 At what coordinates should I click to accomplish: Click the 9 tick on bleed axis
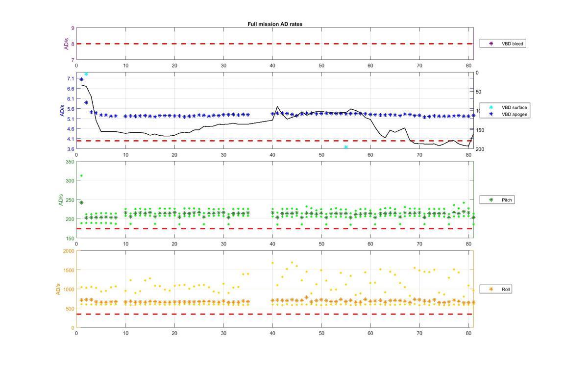coord(73,28)
